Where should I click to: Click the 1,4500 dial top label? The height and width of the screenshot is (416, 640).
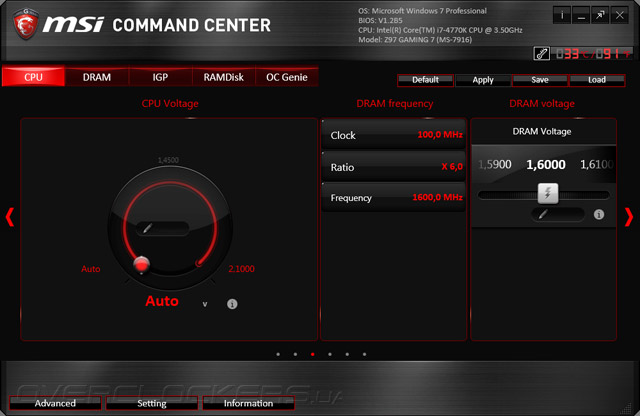(x=168, y=160)
